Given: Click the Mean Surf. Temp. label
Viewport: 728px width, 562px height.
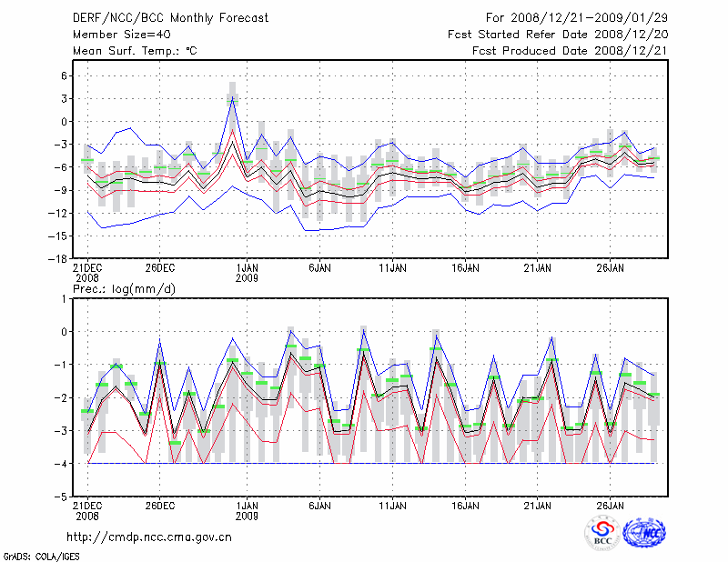Looking at the screenshot, I should [134, 51].
